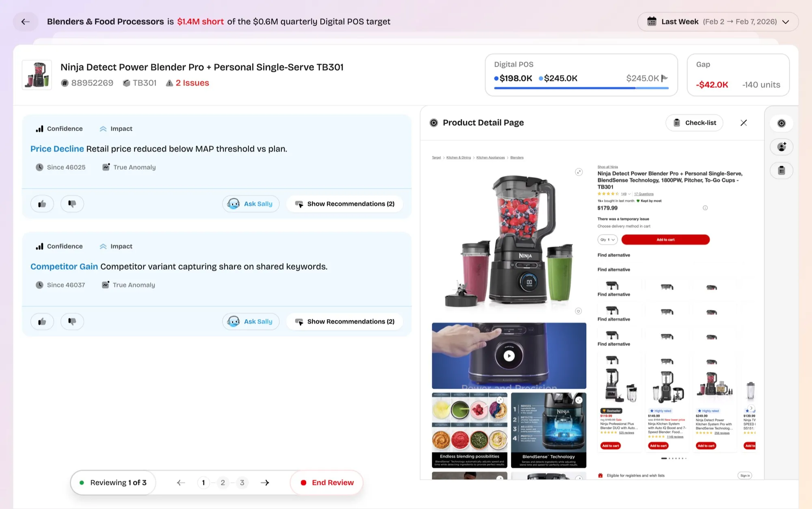This screenshot has height=509, width=812.
Task: Select the person-sparkle icon in right sidebar
Action: point(782,147)
